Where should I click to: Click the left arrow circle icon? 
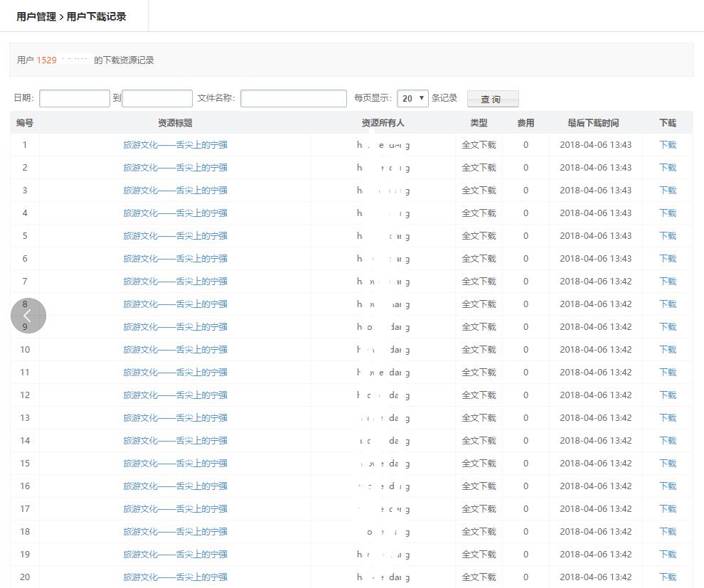28,316
